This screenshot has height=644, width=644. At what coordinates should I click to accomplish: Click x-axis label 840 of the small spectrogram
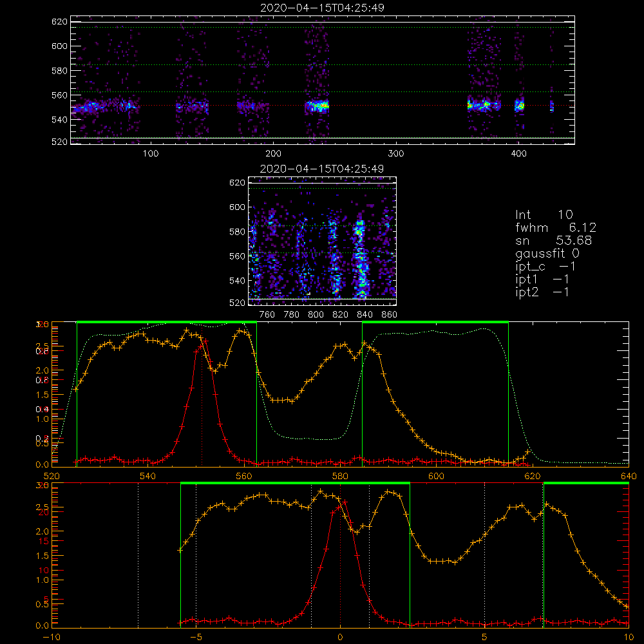[x=365, y=315]
